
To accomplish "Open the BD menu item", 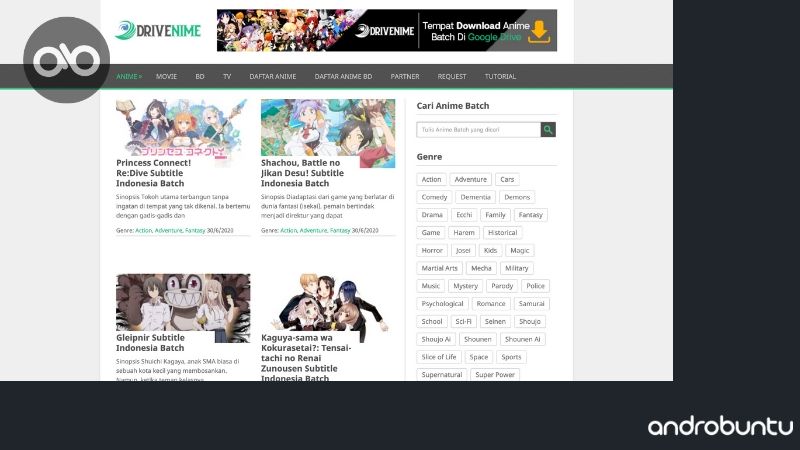I will click(x=200, y=77).
